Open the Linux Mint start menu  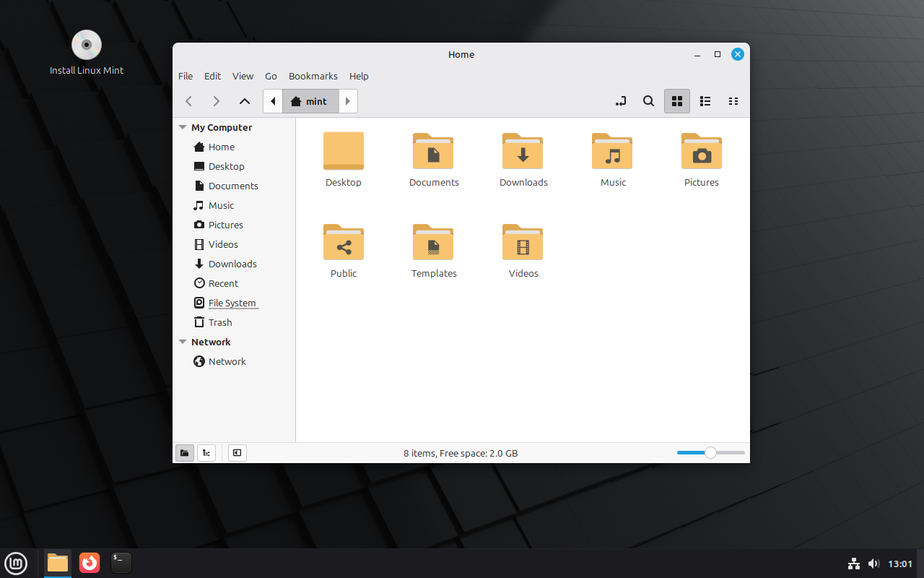16,563
